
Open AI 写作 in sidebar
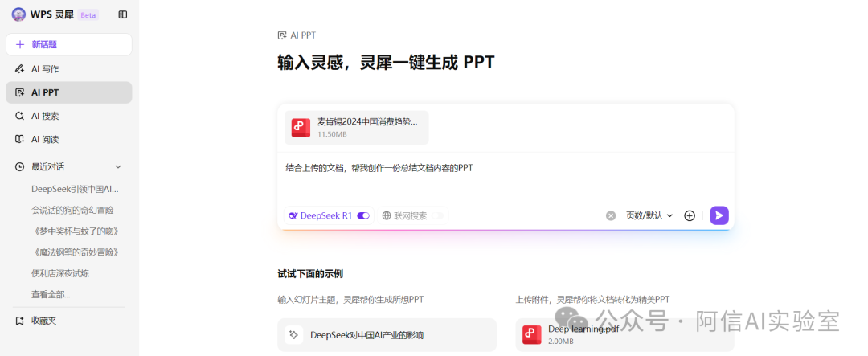coord(69,68)
